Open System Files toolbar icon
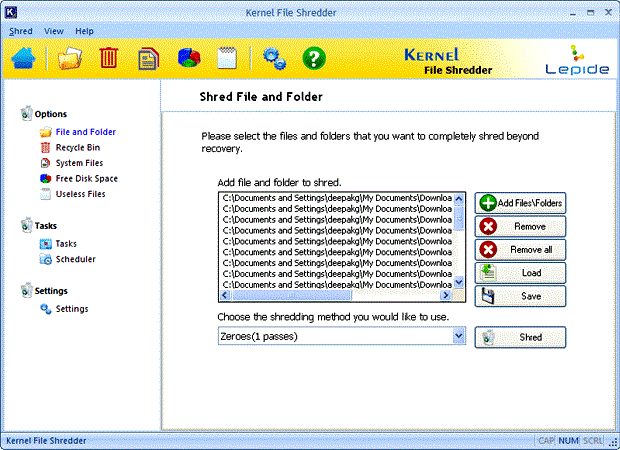Image resolution: width=620 pixels, height=450 pixels. [x=148, y=59]
